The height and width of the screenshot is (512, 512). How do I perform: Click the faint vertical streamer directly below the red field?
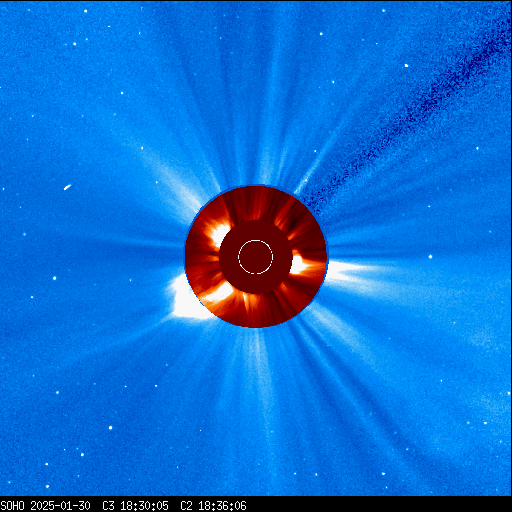click(257, 367)
